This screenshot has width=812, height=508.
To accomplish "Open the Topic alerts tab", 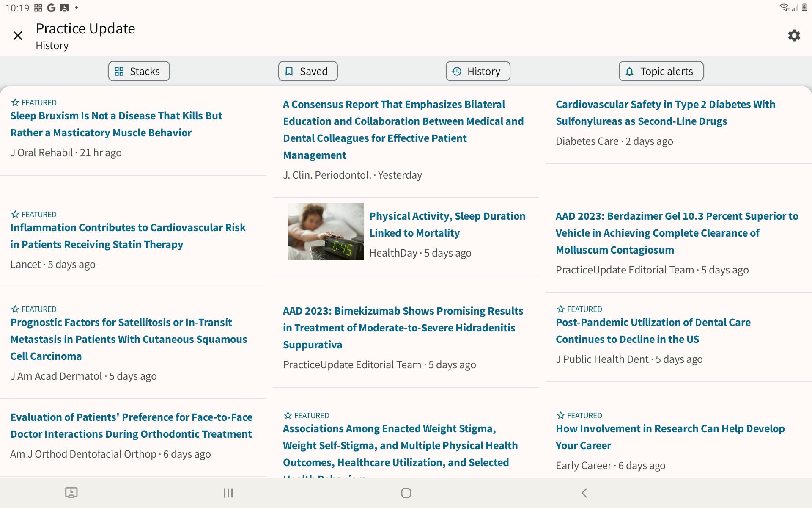I will tap(661, 71).
